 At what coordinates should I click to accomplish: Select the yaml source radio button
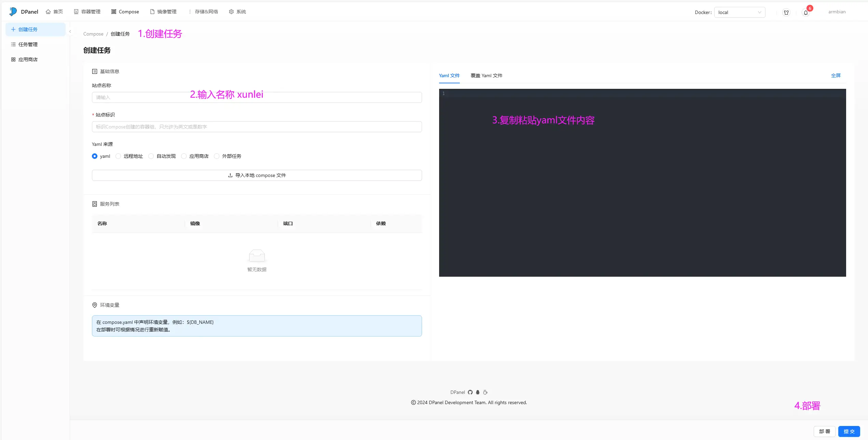point(95,156)
